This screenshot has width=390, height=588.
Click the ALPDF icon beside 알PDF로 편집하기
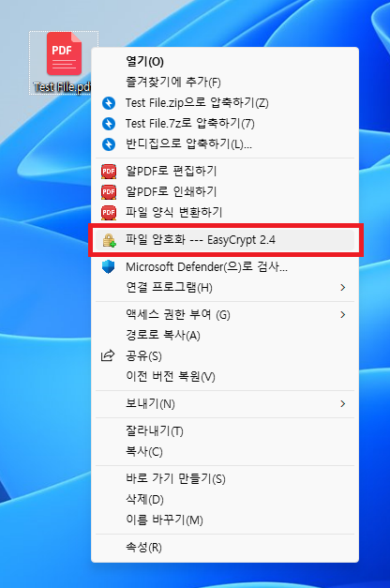pos(109,172)
